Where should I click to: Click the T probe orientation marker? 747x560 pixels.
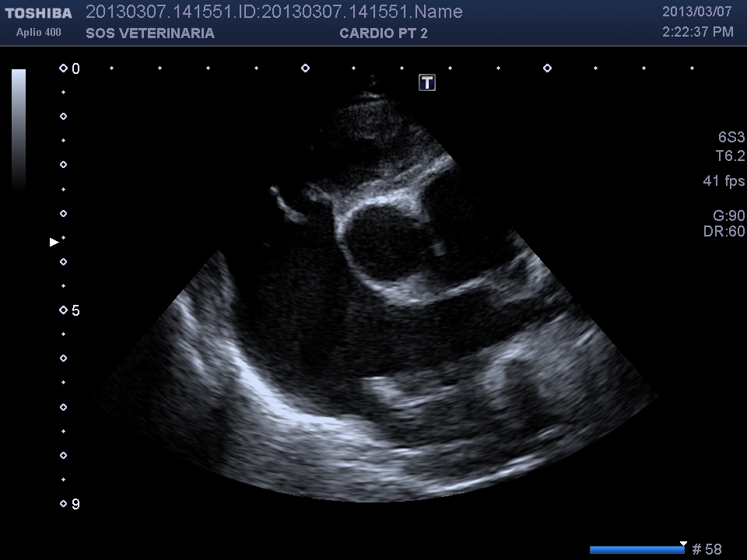click(426, 82)
